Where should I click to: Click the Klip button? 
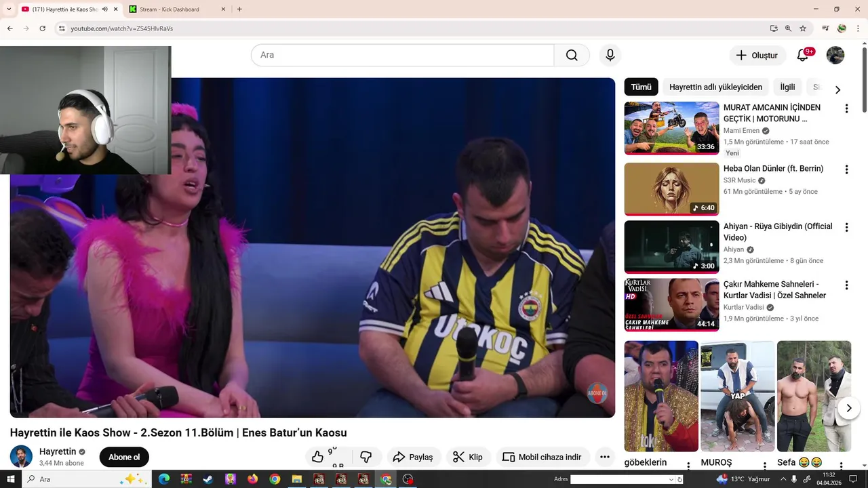pyautogui.click(x=468, y=457)
